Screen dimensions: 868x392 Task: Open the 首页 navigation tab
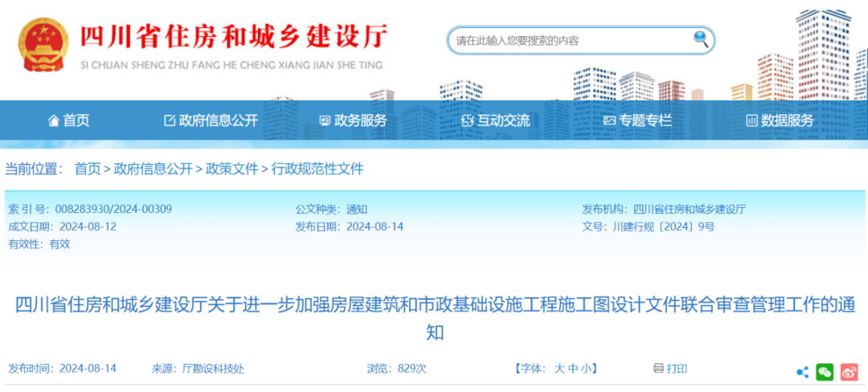point(68,120)
